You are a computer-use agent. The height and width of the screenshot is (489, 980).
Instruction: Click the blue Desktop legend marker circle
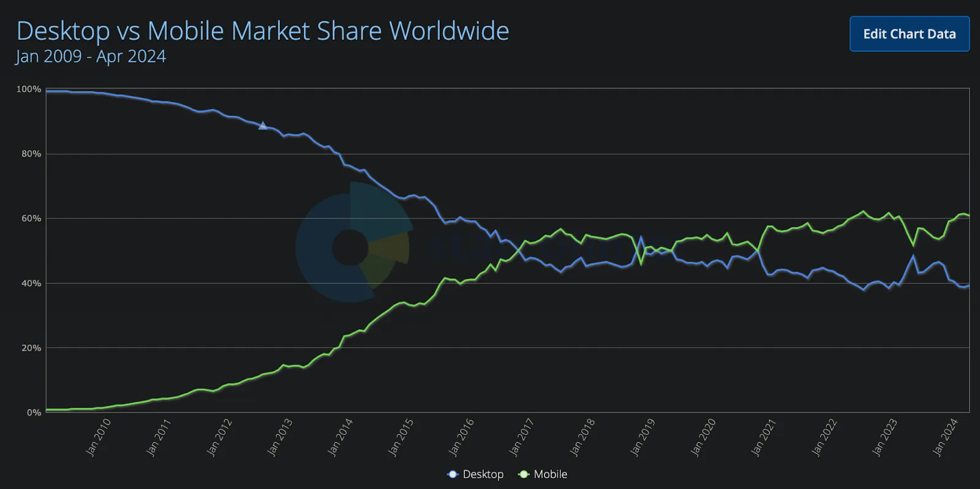[453, 474]
